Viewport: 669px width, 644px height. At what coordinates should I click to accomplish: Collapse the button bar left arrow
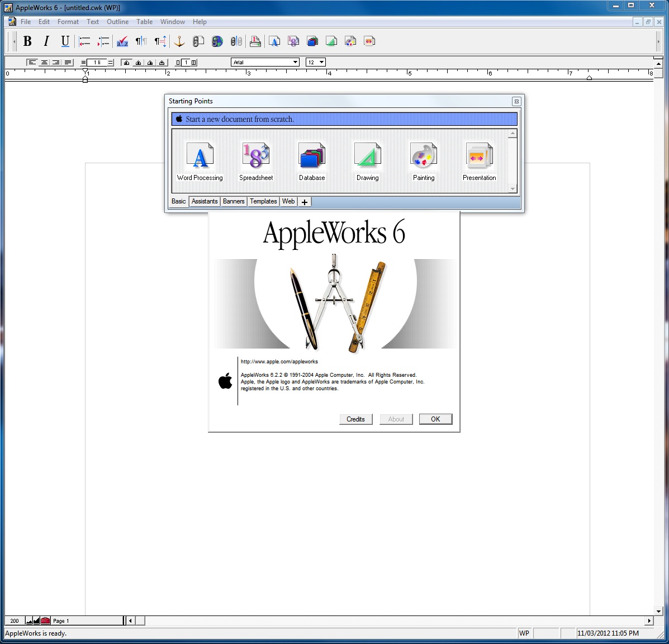14,41
